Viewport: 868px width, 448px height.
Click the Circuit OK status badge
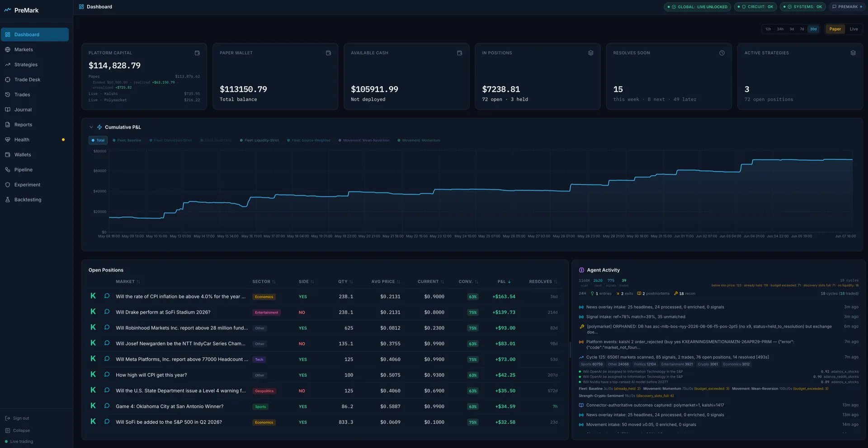click(755, 7)
